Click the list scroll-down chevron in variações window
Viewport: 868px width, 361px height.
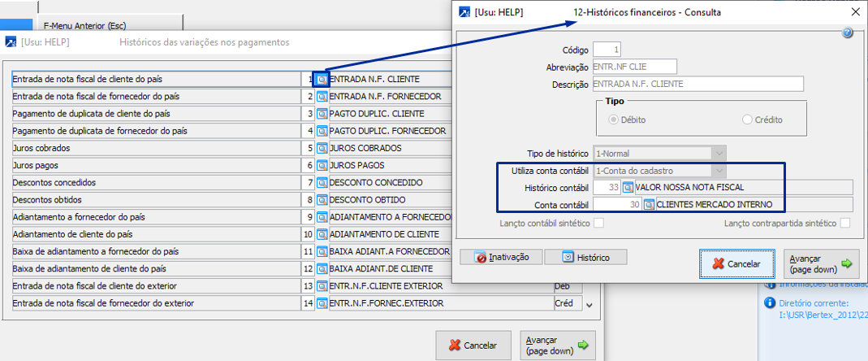(589, 305)
